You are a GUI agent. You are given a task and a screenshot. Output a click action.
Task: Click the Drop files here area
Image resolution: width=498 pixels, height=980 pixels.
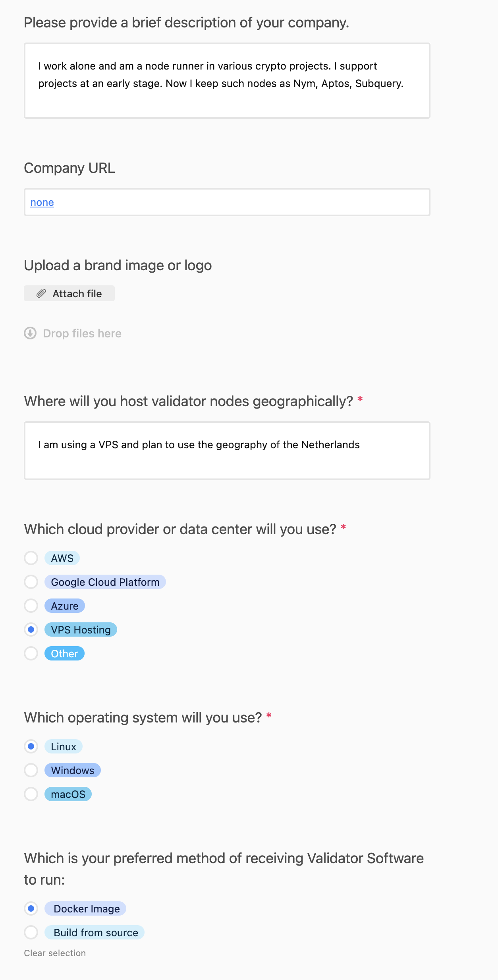coord(82,333)
